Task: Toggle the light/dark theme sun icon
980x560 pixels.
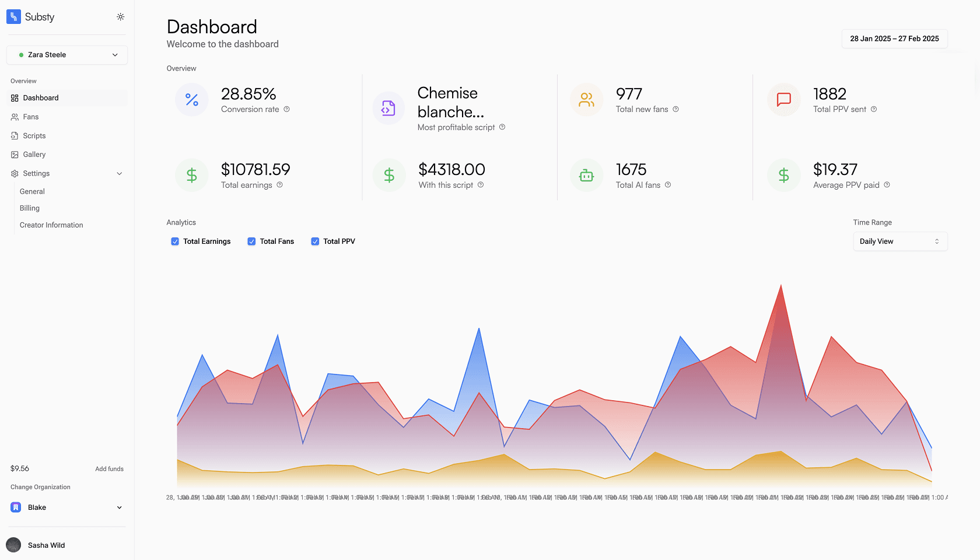Action: (120, 17)
